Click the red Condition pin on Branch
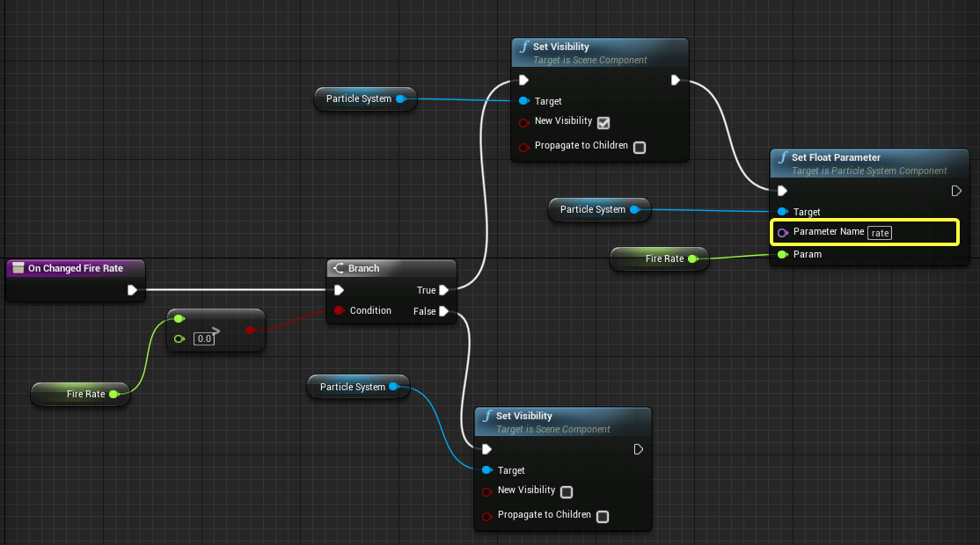Image resolution: width=980 pixels, height=545 pixels. (339, 310)
